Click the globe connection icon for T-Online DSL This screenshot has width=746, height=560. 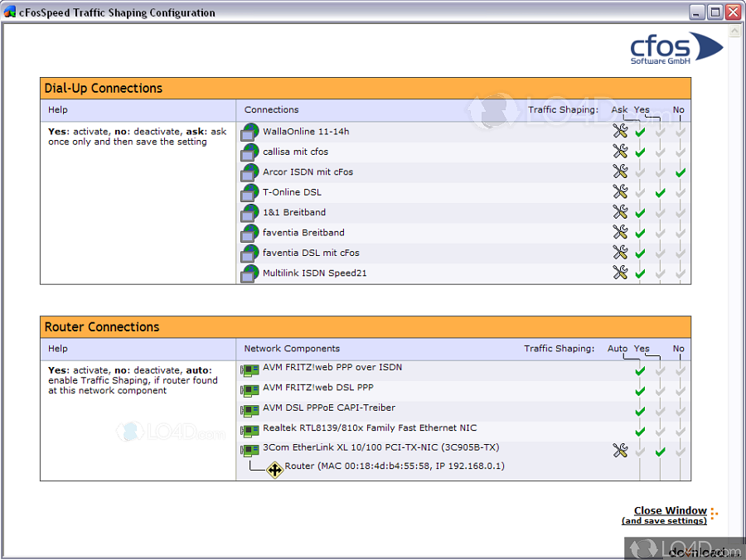click(249, 192)
